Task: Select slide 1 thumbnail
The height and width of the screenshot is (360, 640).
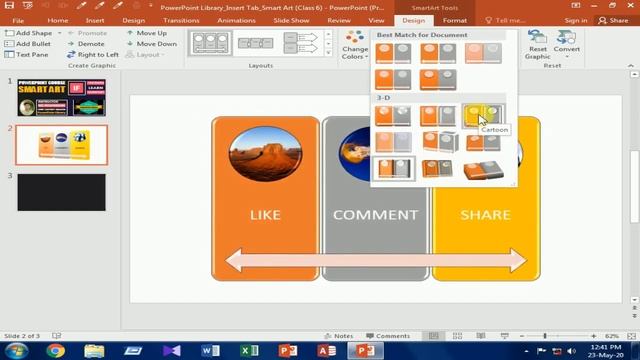Action: point(62,98)
